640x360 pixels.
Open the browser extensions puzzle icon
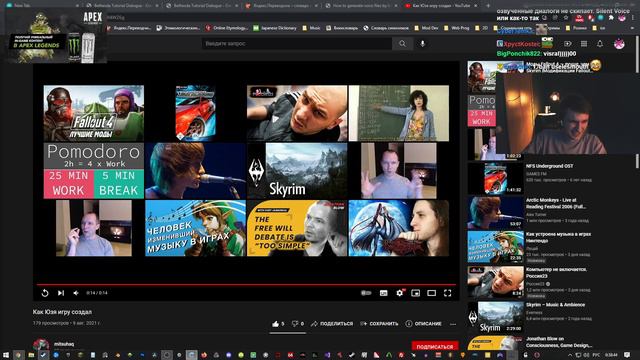611,18
